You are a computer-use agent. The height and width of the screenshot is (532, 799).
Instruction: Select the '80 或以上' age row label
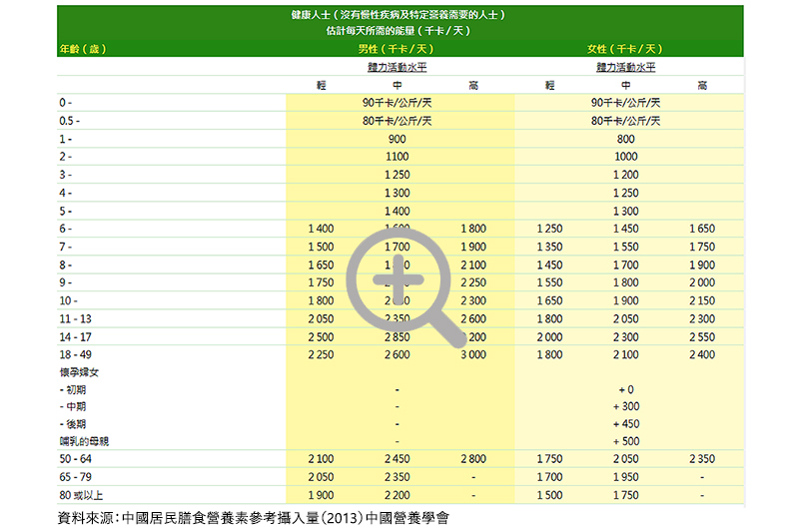(x=81, y=495)
